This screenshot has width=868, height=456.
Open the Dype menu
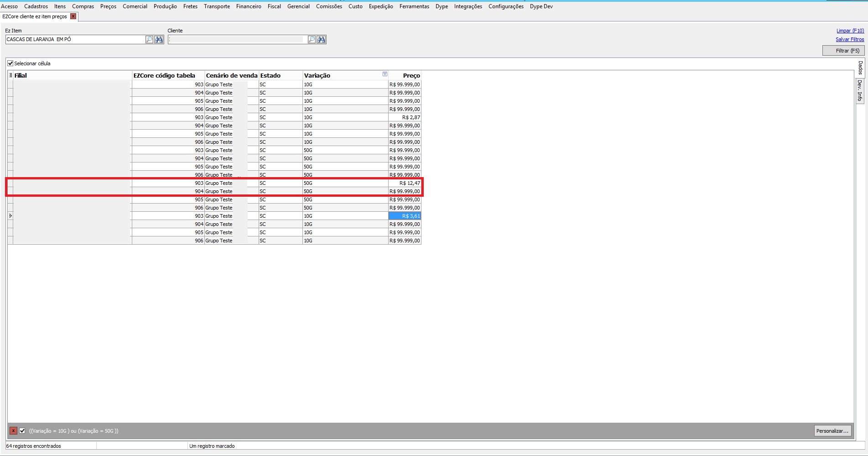click(442, 6)
